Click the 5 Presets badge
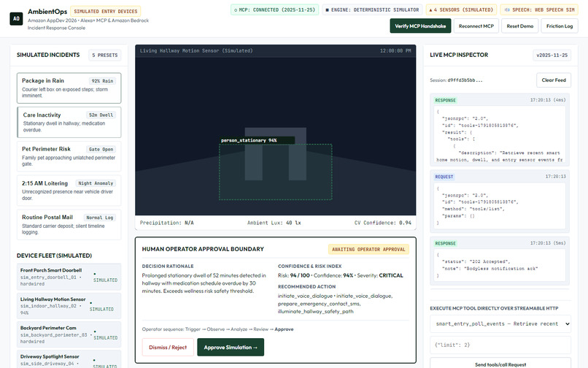Viewport: 588px width, 368px height. pyautogui.click(x=104, y=55)
